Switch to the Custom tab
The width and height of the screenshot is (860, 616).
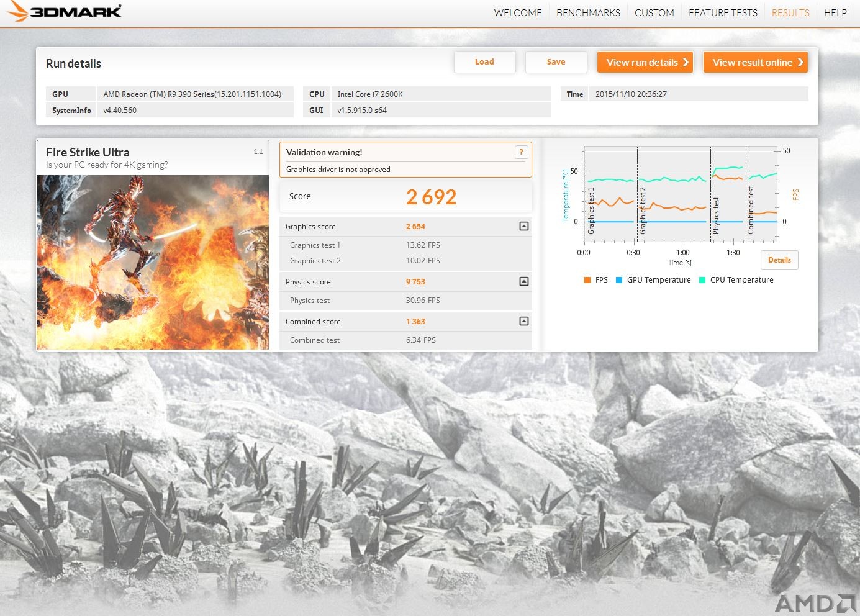click(654, 12)
